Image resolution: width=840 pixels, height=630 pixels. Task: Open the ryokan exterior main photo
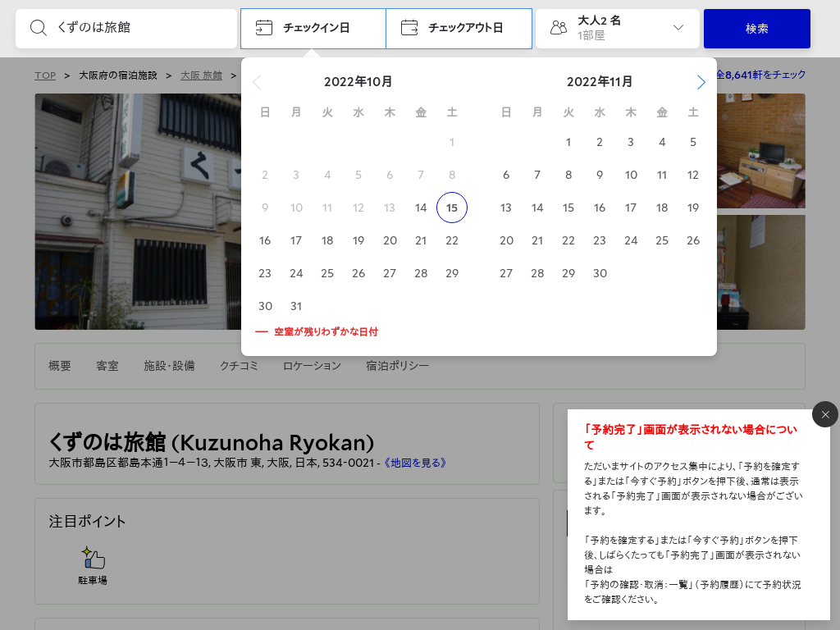pyautogui.click(x=138, y=212)
